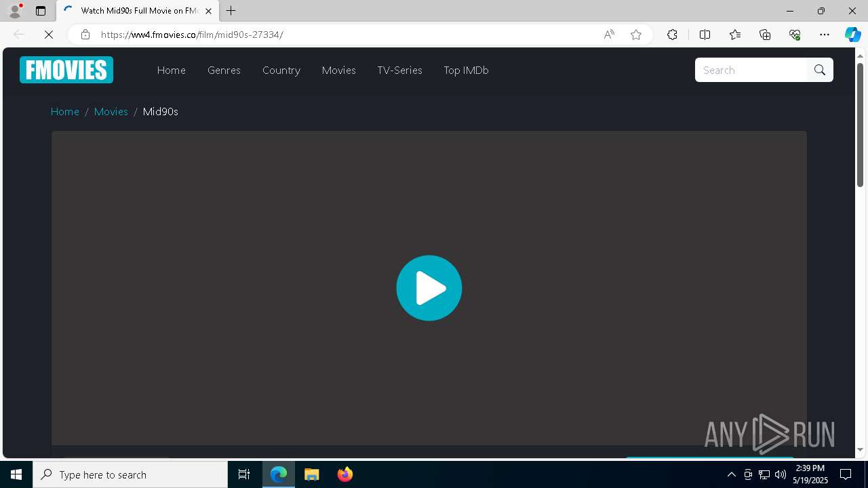868x488 pixels.
Task: Restore down the Edge window
Action: tap(821, 11)
